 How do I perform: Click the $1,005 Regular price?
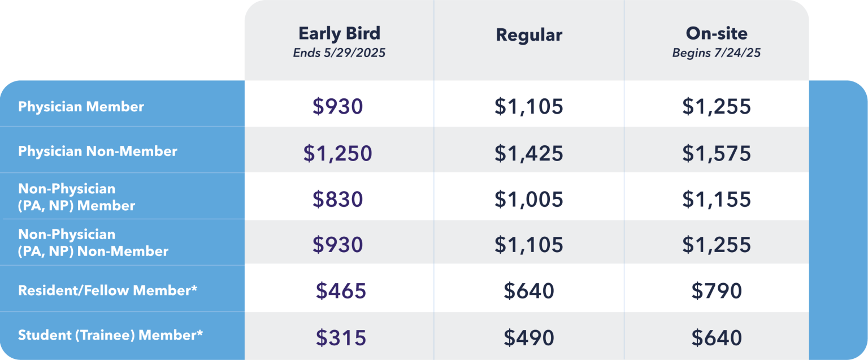click(529, 199)
